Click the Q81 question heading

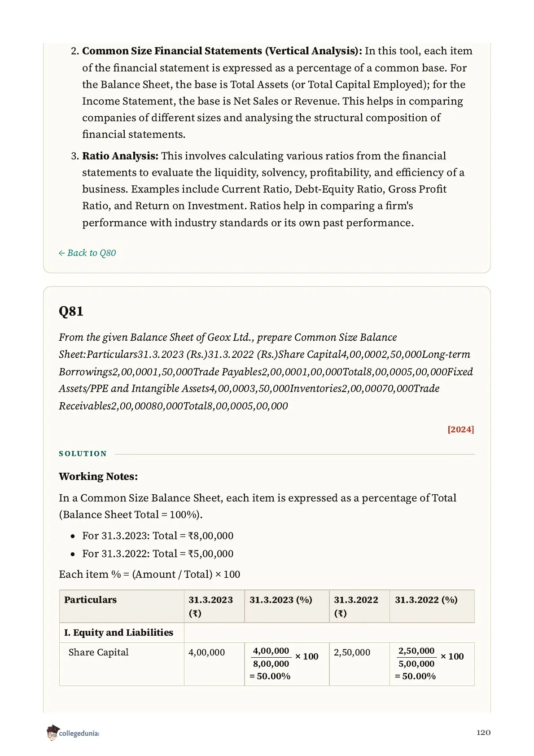pyautogui.click(x=71, y=311)
